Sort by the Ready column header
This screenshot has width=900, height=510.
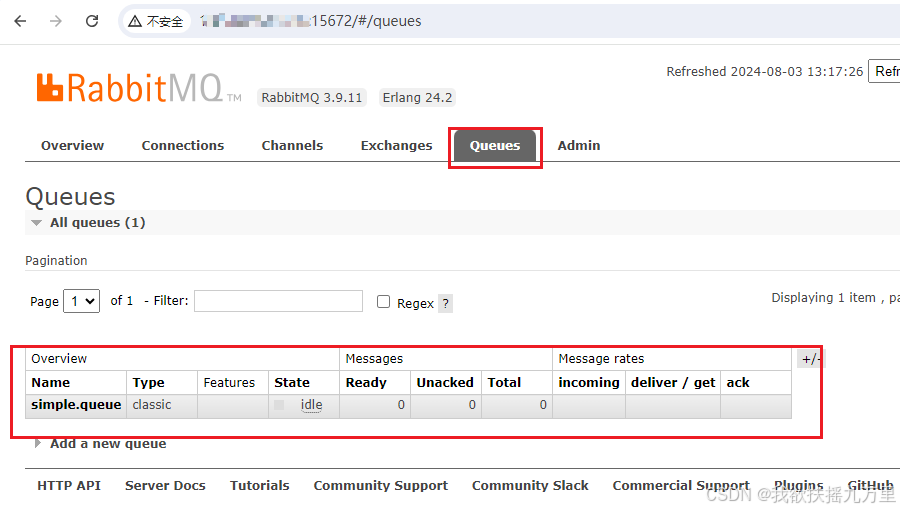coord(366,383)
